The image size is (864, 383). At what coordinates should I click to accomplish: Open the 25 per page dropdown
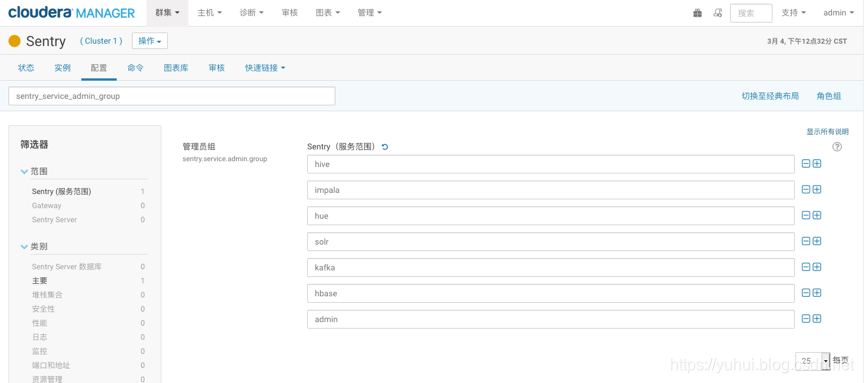coord(813,361)
